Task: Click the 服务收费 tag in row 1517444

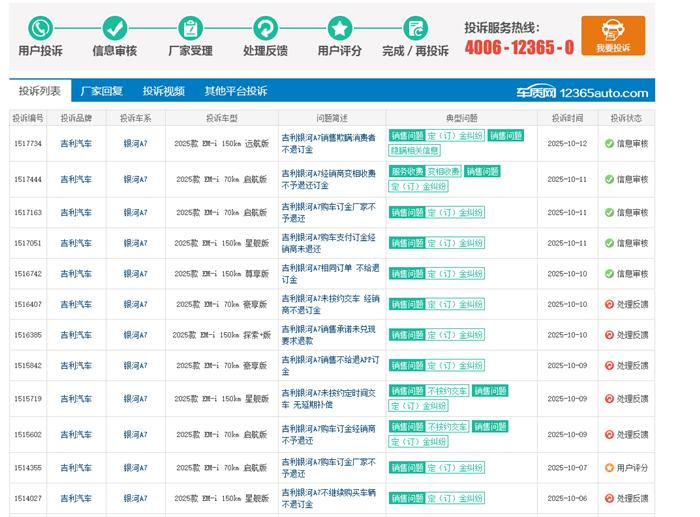Action: click(406, 171)
